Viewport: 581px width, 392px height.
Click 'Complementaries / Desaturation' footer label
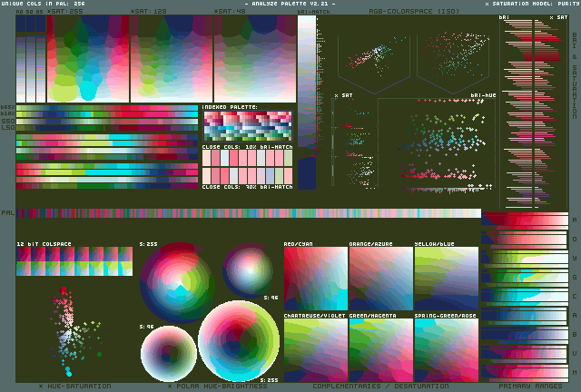coord(380,386)
